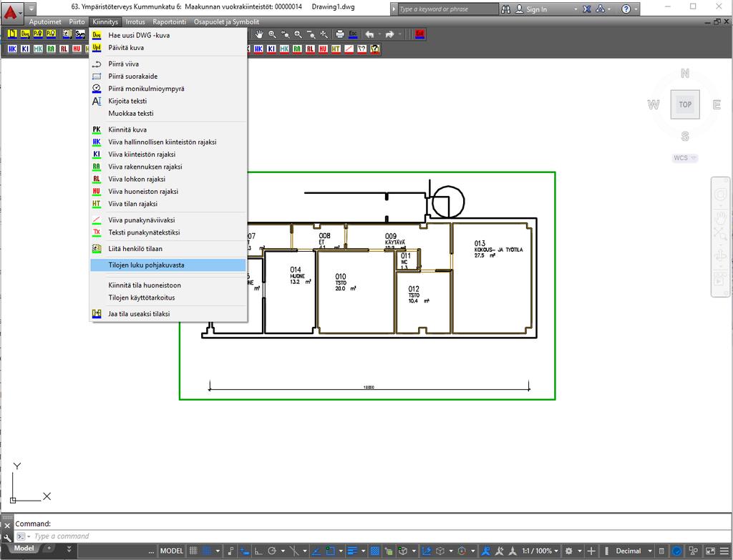Click the Esc toolbar button
This screenshot has height=560, width=733.
coord(353,34)
